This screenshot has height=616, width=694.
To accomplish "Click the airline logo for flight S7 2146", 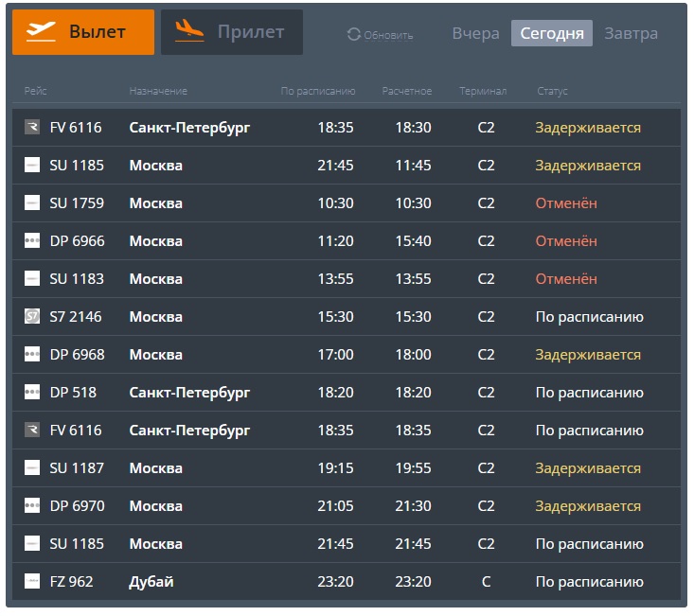I will coord(32,317).
